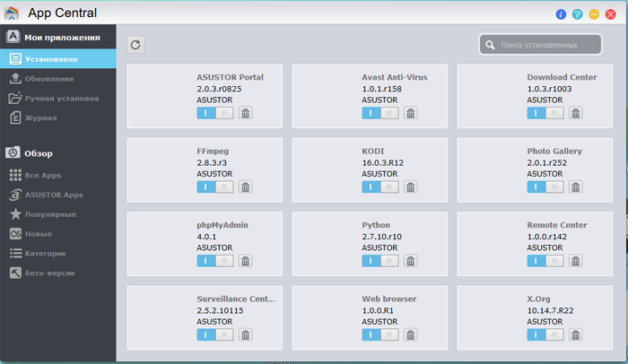Disable the FFmpeg app switch
Viewport: 628px width, 364px height.
(214, 187)
